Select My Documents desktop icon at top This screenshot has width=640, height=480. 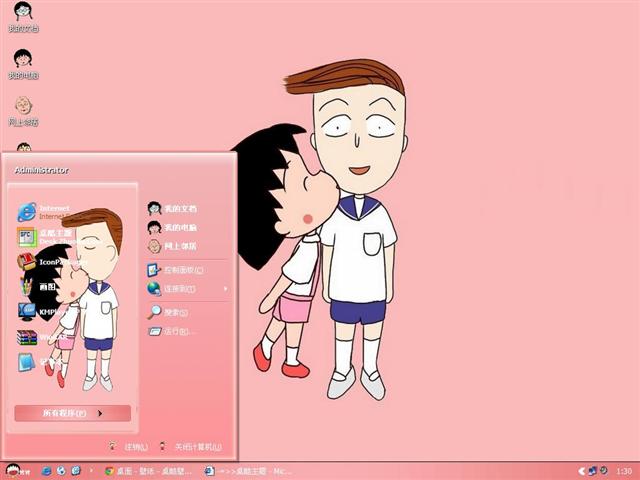tap(23, 17)
